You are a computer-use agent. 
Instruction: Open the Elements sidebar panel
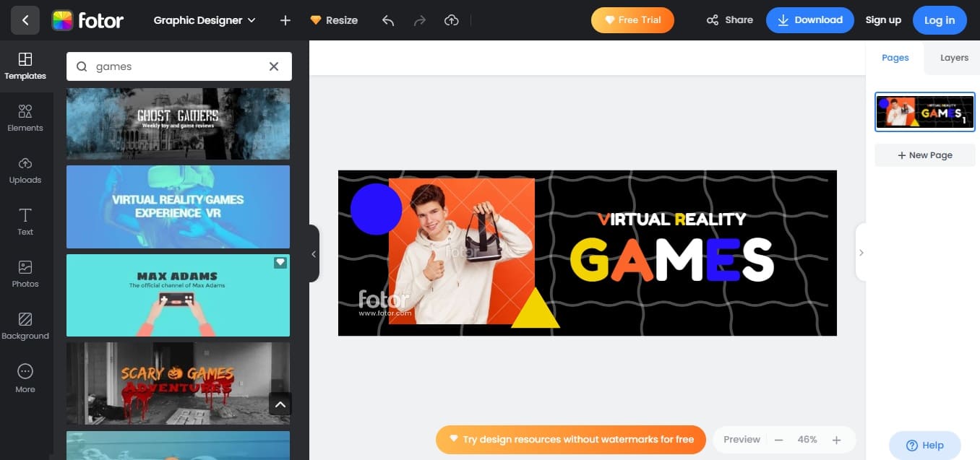[25, 118]
